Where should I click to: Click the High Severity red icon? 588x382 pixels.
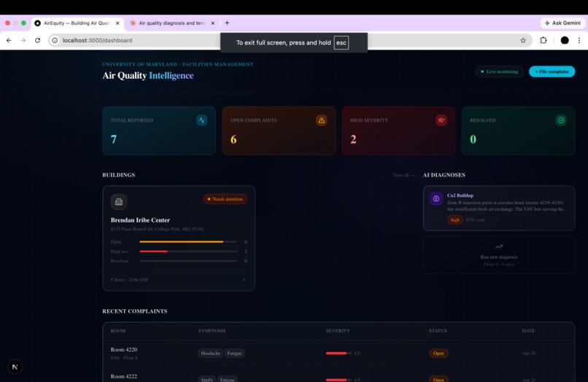pos(441,120)
